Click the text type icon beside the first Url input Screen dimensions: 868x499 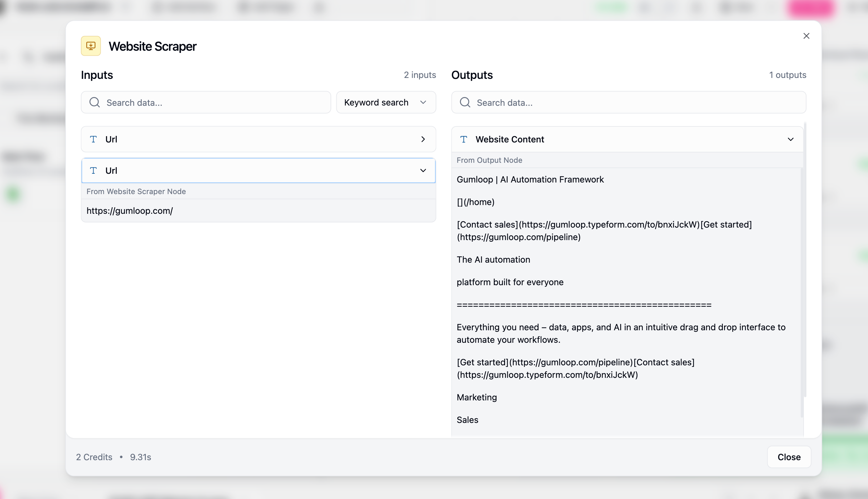point(93,139)
